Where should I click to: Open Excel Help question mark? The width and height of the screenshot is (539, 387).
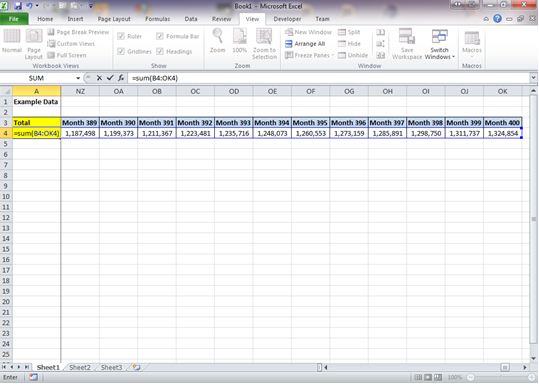pos(497,19)
